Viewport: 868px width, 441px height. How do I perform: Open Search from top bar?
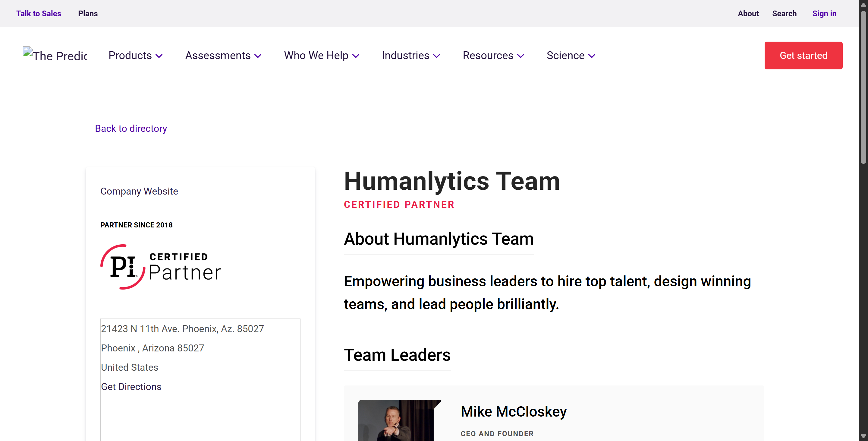784,14
